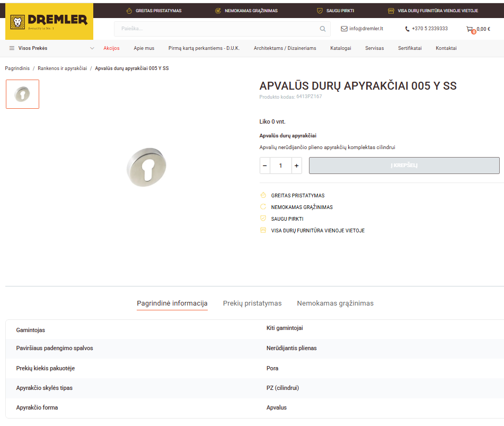Screen dimensions: 504x426
Task: Switch to the Prekių pristatymas tab
Action: pos(252,303)
